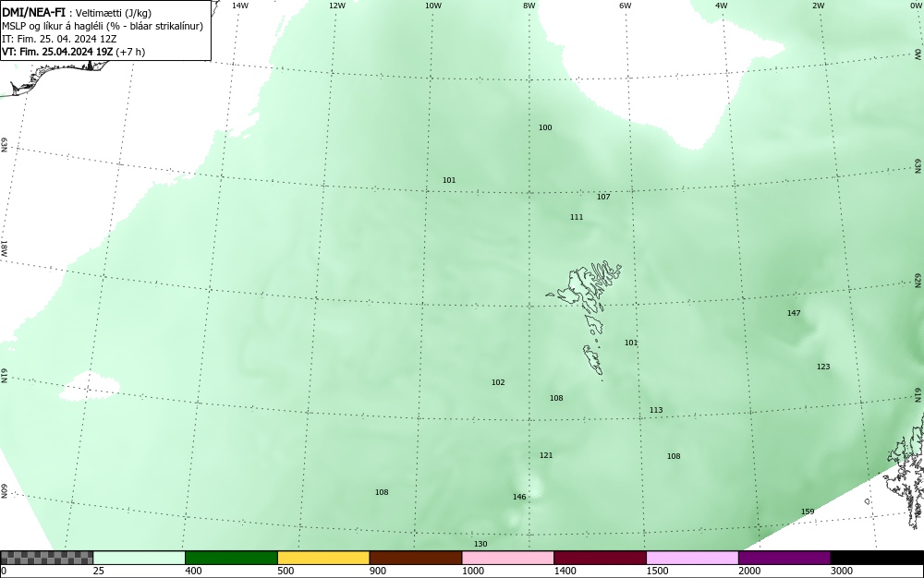
Task: Click the CAPE value 147
Action: (x=794, y=313)
